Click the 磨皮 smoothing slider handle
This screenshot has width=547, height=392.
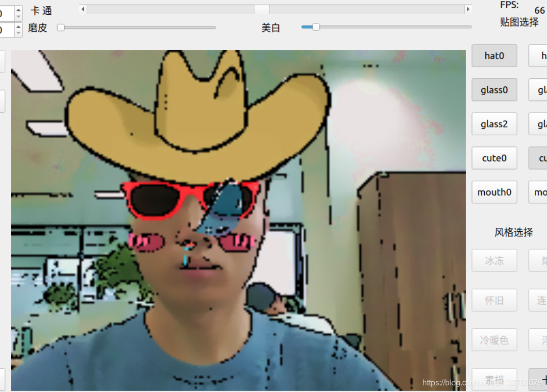pos(61,27)
